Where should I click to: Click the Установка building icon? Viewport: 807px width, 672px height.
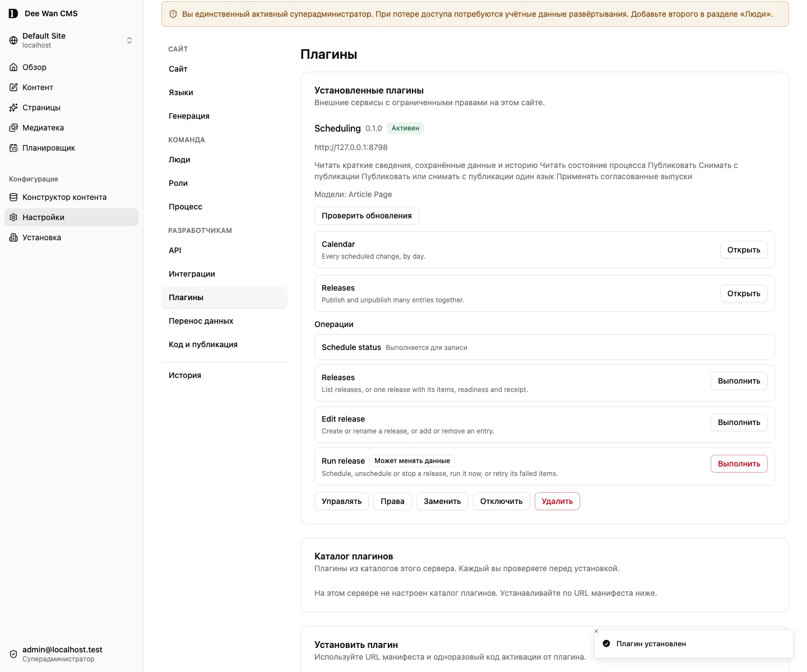[13, 237]
